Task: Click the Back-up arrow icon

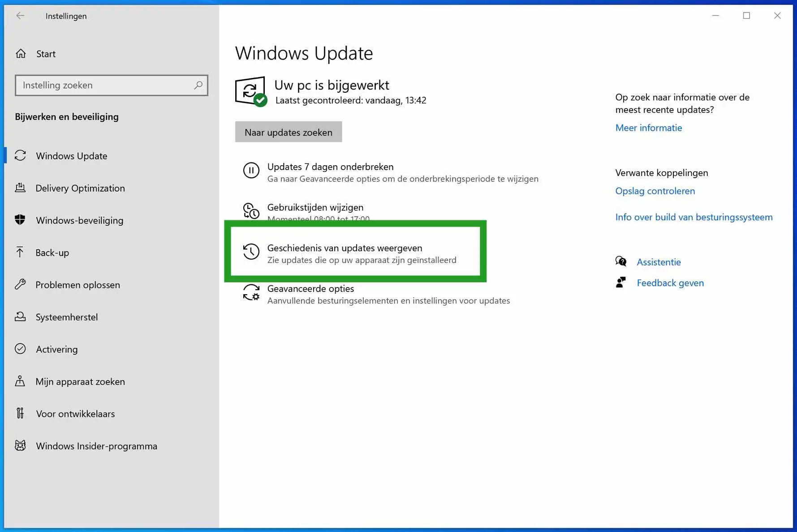Action: [x=20, y=252]
